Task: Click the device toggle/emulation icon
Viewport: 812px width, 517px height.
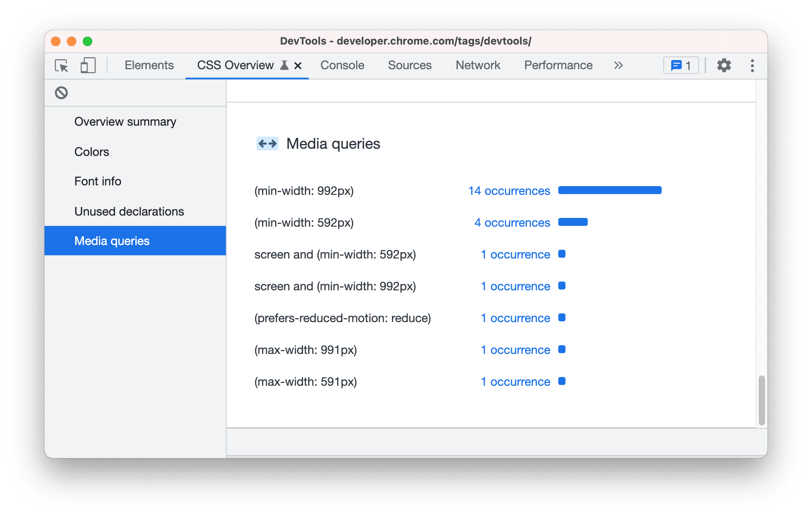Action: tap(87, 65)
